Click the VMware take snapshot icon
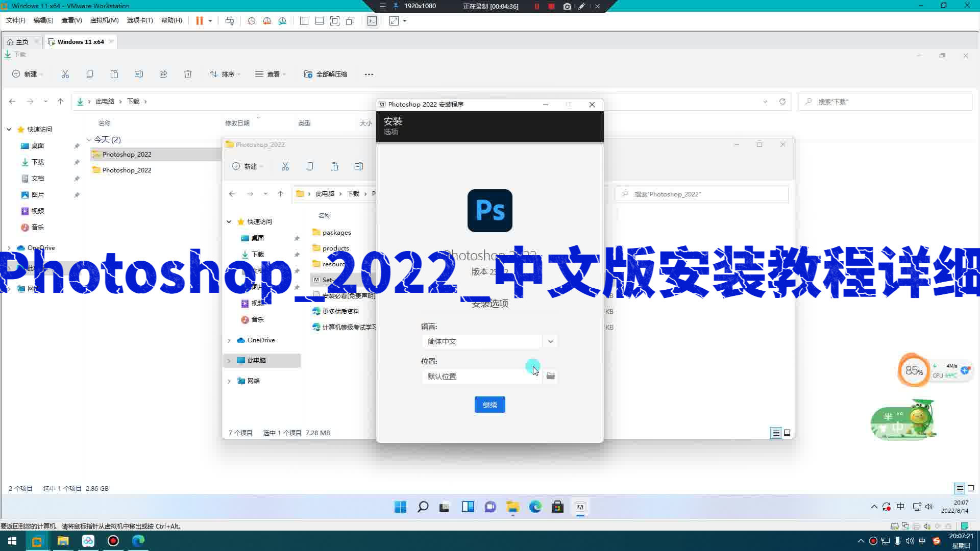 [251, 21]
